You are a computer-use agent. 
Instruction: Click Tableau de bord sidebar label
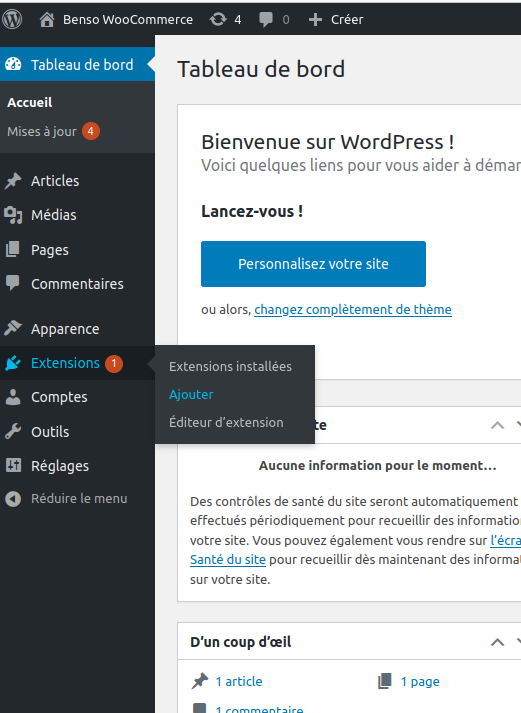click(82, 65)
